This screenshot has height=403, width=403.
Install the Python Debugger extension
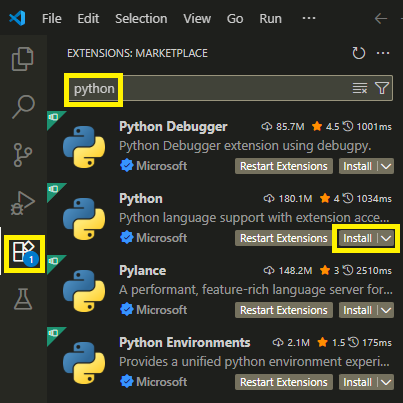358,166
